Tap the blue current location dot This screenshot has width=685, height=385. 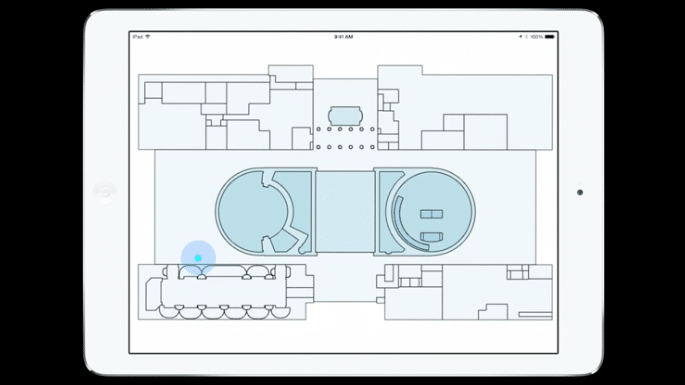pyautogui.click(x=198, y=258)
